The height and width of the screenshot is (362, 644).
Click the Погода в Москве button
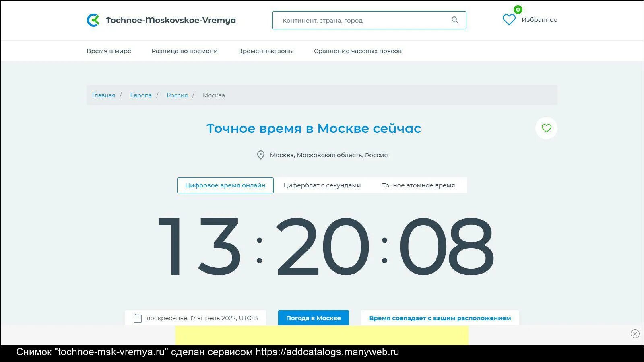click(x=314, y=318)
